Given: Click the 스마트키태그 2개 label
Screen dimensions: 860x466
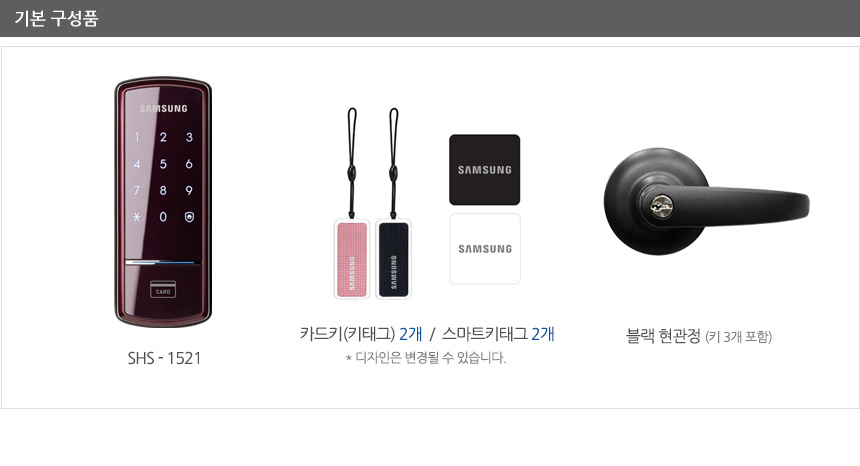Looking at the screenshot, I should tap(498, 333).
